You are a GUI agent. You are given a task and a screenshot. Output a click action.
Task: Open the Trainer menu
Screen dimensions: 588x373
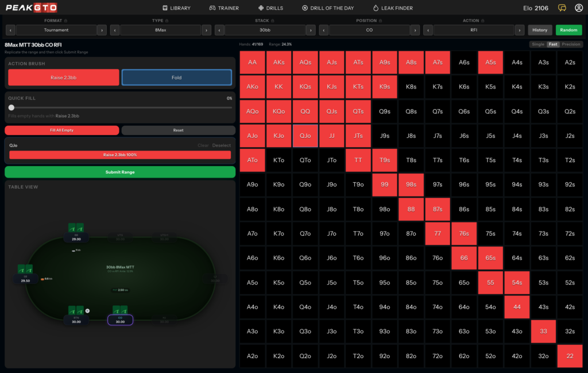pyautogui.click(x=224, y=8)
